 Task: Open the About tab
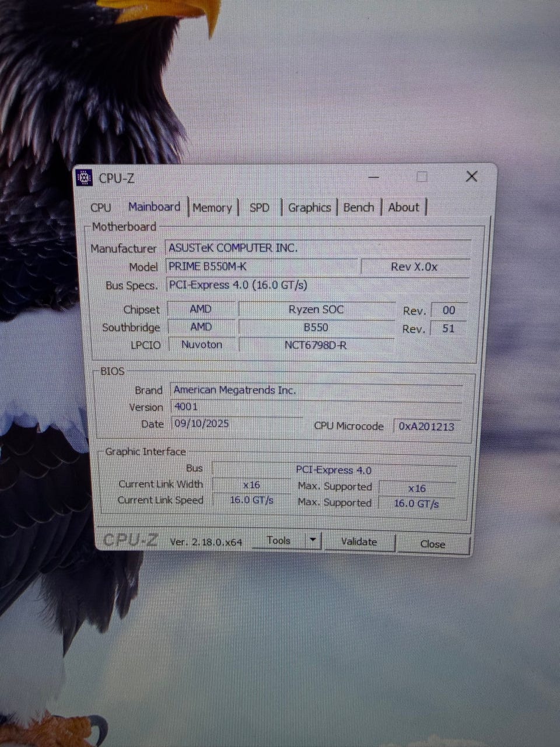tap(404, 207)
